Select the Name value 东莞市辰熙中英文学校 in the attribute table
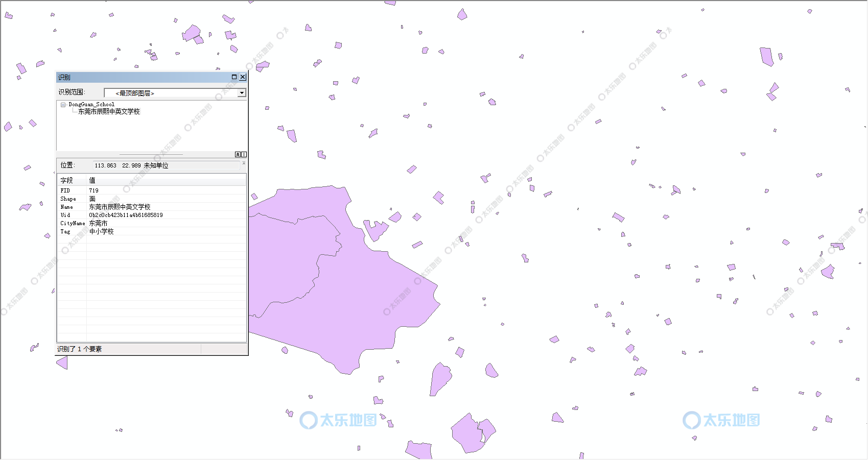The height and width of the screenshot is (460, 868). (x=120, y=207)
